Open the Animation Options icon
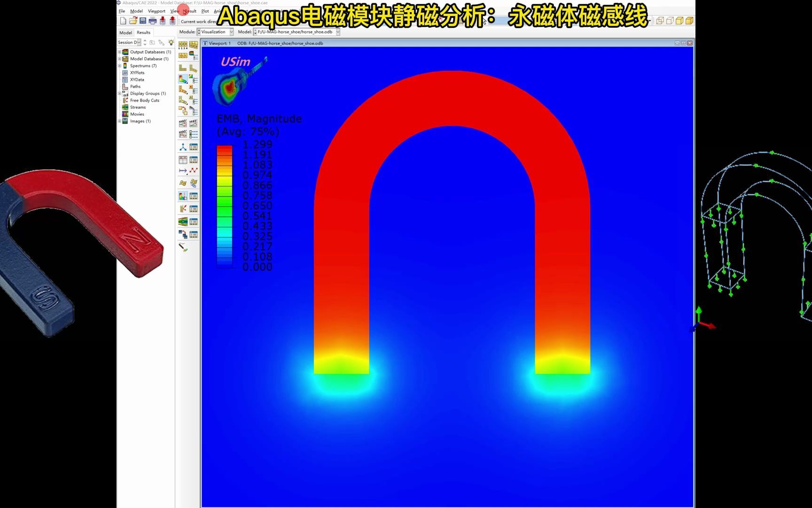 [x=193, y=134]
